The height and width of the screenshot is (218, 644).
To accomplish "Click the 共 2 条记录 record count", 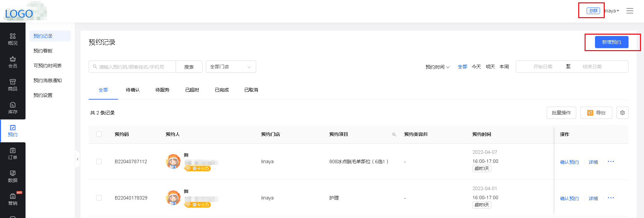I will (102, 113).
